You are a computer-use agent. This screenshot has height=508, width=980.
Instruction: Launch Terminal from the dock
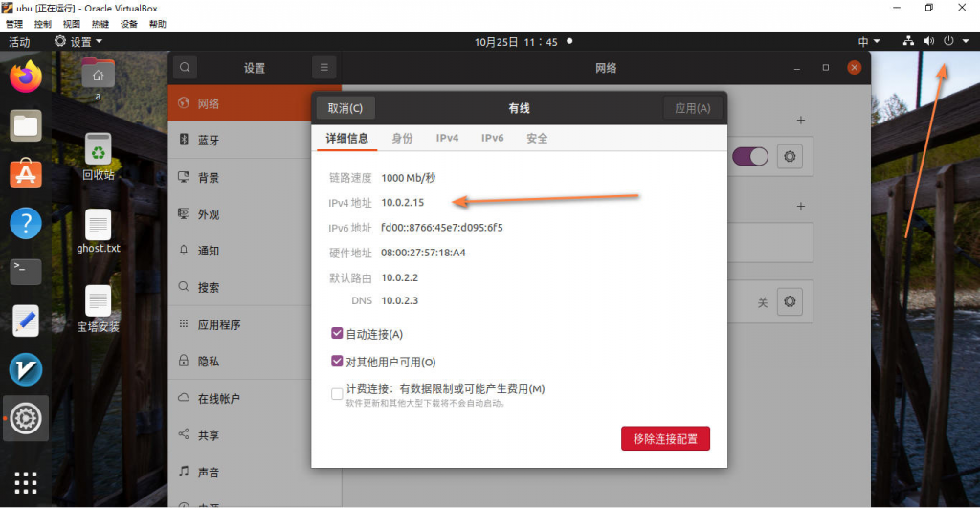point(26,272)
